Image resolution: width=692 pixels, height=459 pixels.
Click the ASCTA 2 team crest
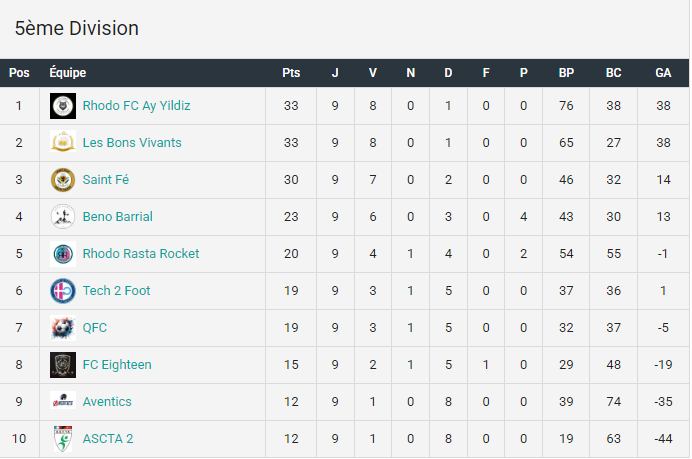63,439
